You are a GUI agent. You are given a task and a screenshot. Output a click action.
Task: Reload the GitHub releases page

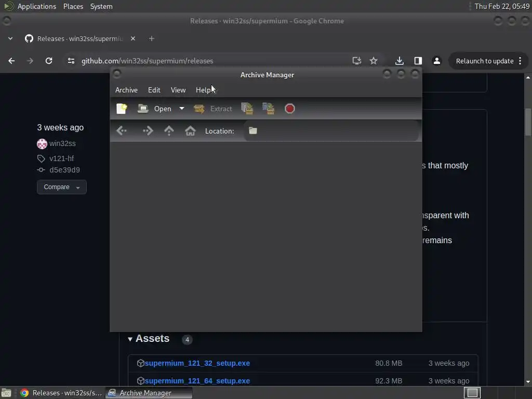49,61
